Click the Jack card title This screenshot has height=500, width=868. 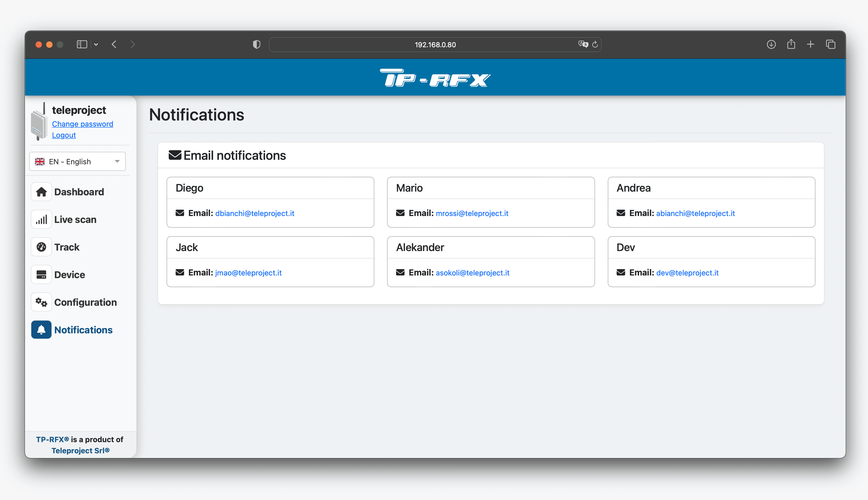(x=187, y=247)
